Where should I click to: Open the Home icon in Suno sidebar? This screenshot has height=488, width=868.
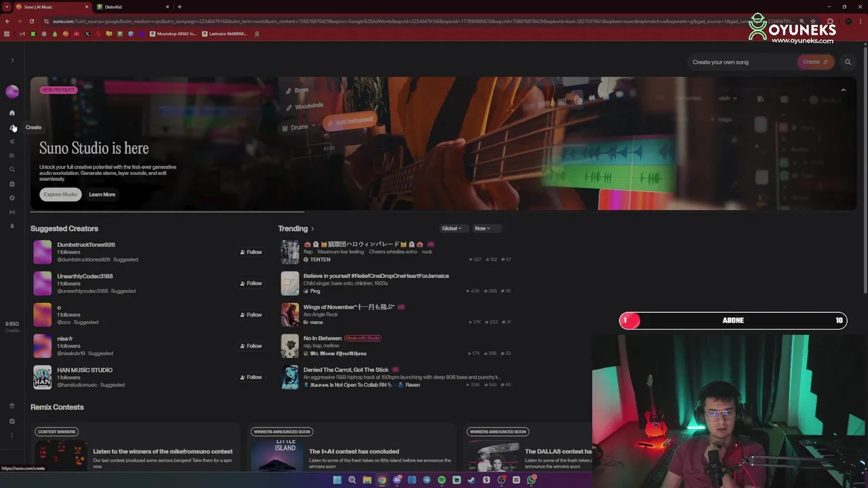(x=12, y=113)
